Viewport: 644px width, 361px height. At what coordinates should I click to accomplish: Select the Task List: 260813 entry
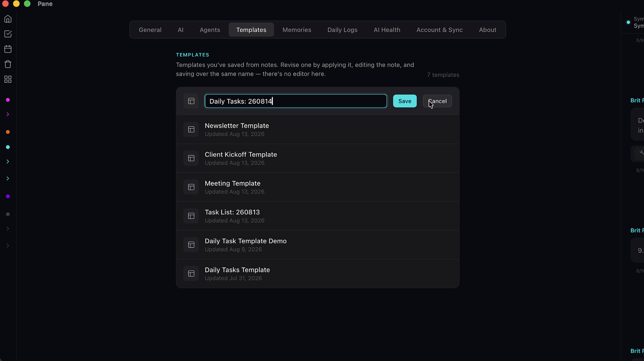pos(317,216)
